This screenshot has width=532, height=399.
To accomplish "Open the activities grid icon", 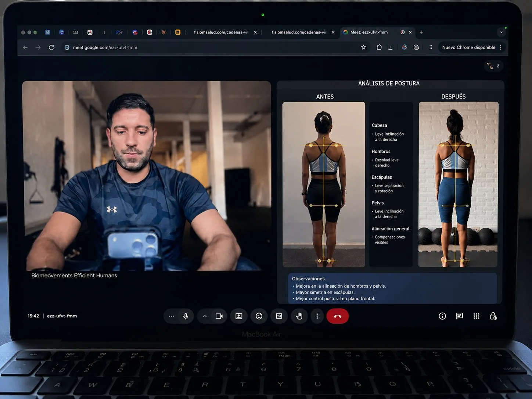I will [x=477, y=316].
